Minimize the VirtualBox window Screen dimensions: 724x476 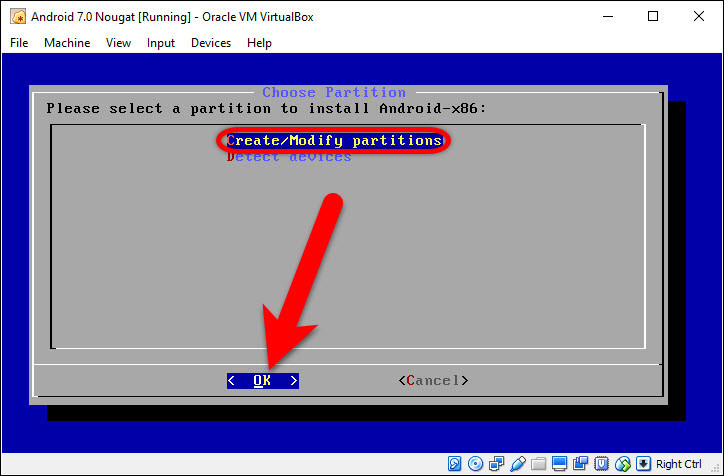(x=608, y=17)
